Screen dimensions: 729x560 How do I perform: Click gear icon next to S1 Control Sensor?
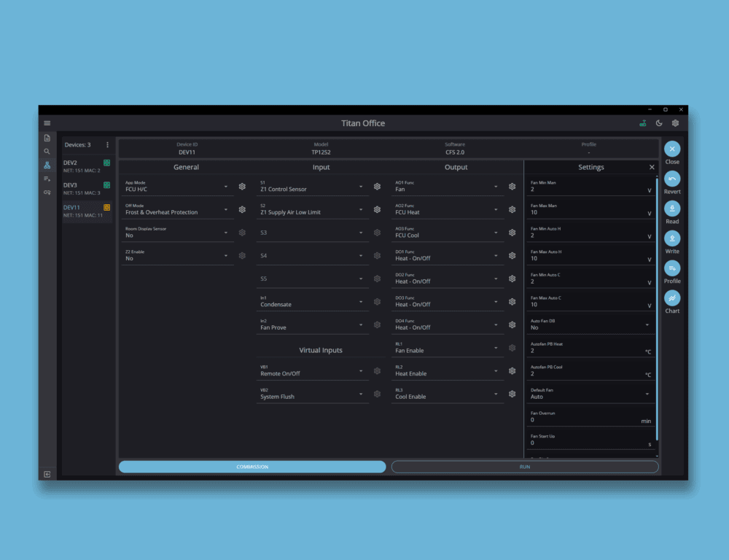coord(377,186)
